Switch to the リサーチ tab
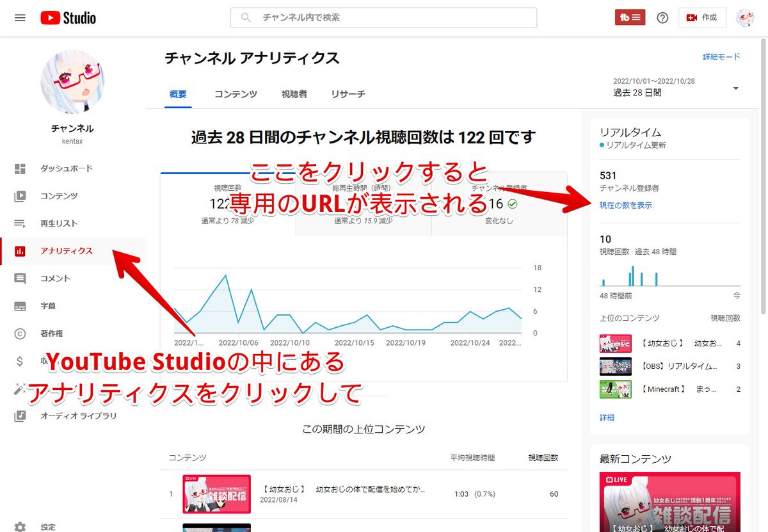Screen dimensions: 768x532 [x=348, y=94]
